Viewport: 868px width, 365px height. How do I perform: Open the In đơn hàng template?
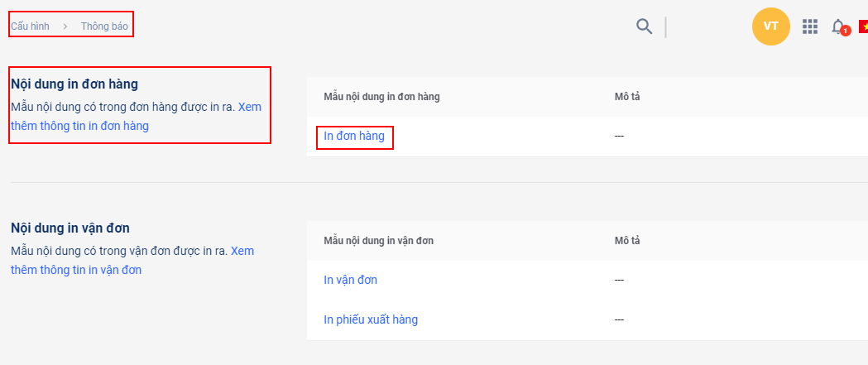[354, 136]
